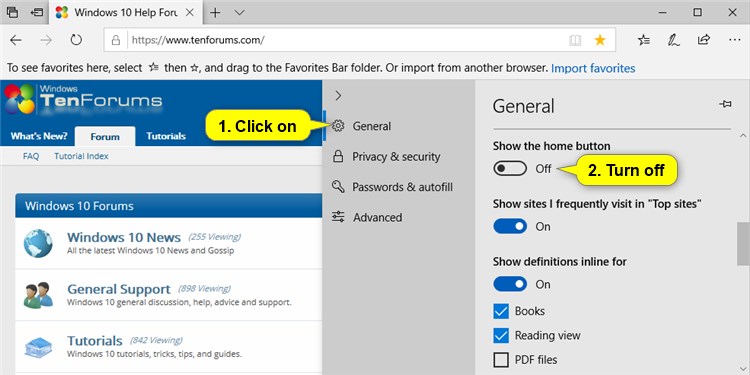Open Settings and more ellipsis menu
The image size is (750, 375).
click(x=734, y=40)
